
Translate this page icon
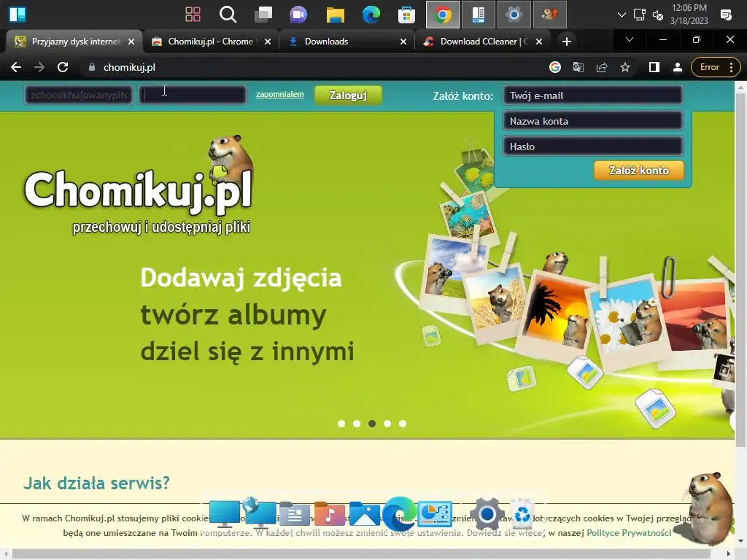pyautogui.click(x=578, y=67)
